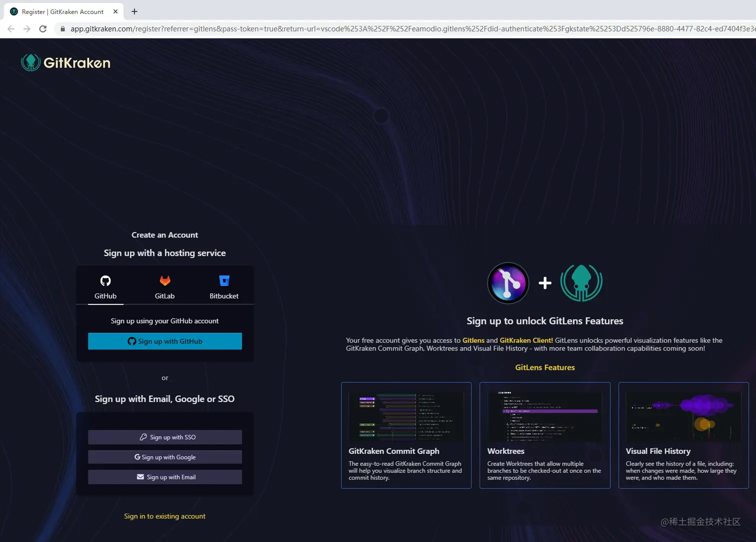
Task: Click the Create an Account heading
Action: pos(164,235)
